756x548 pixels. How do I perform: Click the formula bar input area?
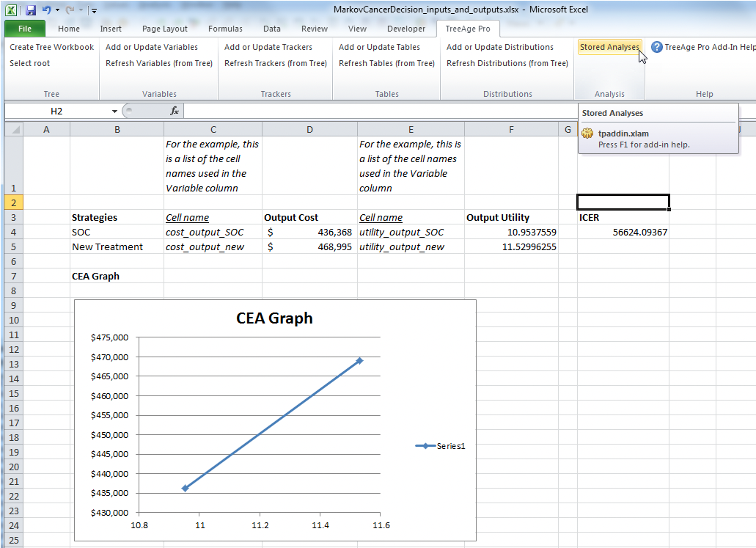(x=367, y=111)
